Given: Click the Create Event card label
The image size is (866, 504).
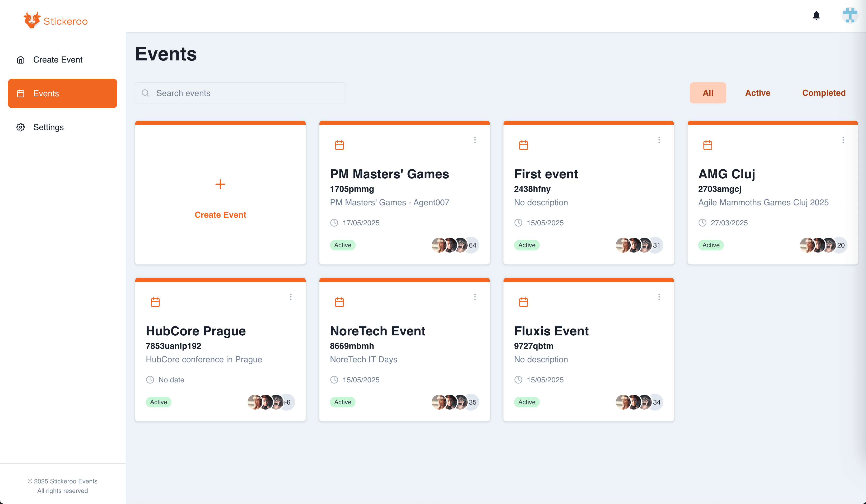Looking at the screenshot, I should coord(220,215).
